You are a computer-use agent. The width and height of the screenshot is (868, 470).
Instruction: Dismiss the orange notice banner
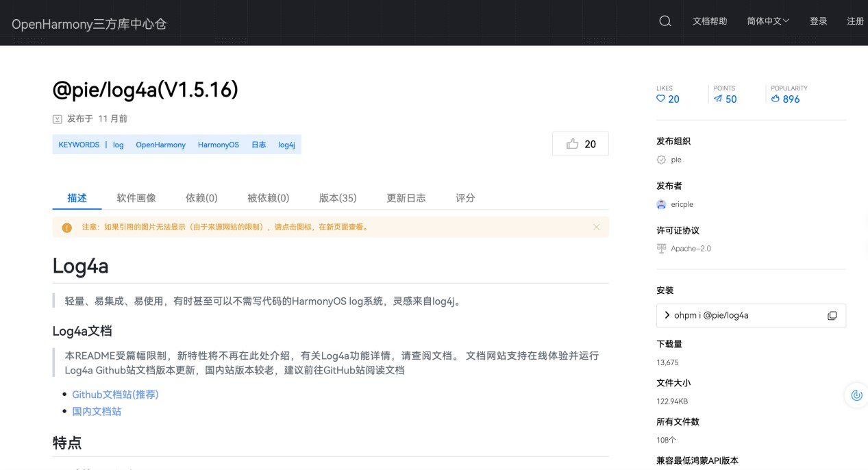pos(596,227)
